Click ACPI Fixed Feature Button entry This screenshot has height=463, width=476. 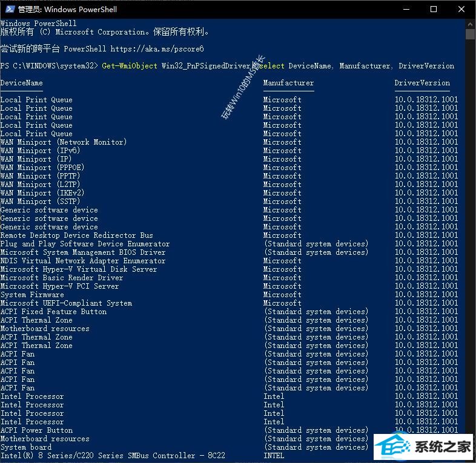(x=53, y=312)
